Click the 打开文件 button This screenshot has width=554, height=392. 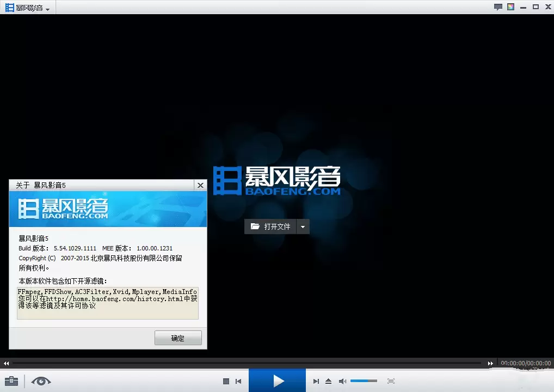(270, 226)
